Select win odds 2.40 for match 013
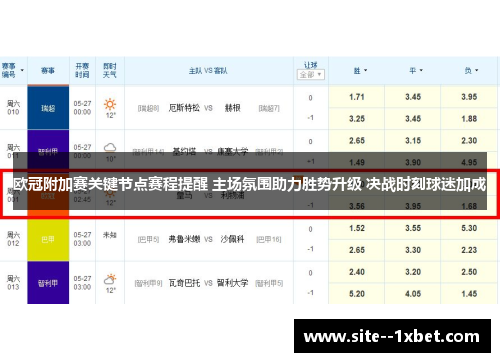Screen dimensions: 500x362 point(357,272)
